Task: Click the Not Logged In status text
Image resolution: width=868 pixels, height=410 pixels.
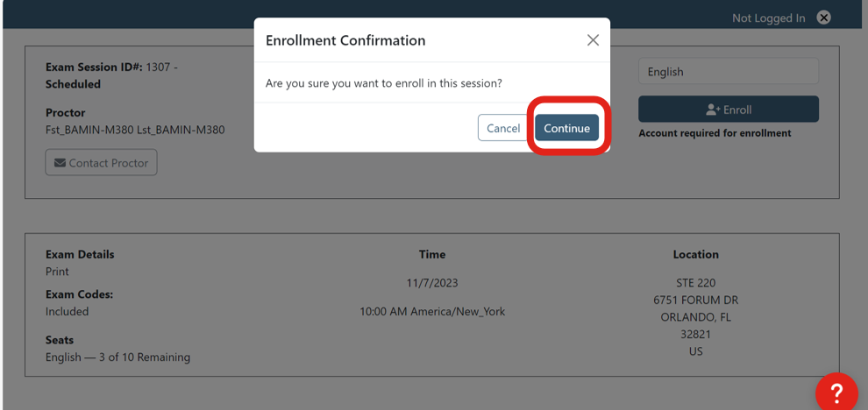Action: coord(768,18)
